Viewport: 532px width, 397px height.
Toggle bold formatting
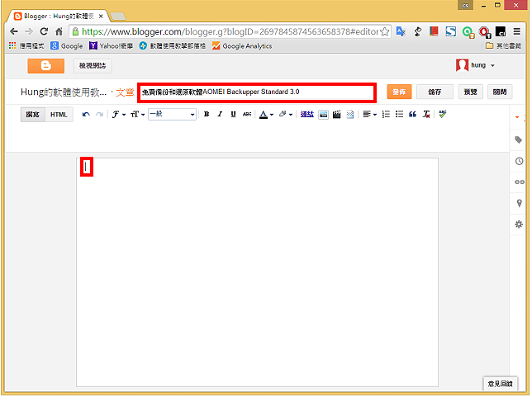click(x=207, y=115)
